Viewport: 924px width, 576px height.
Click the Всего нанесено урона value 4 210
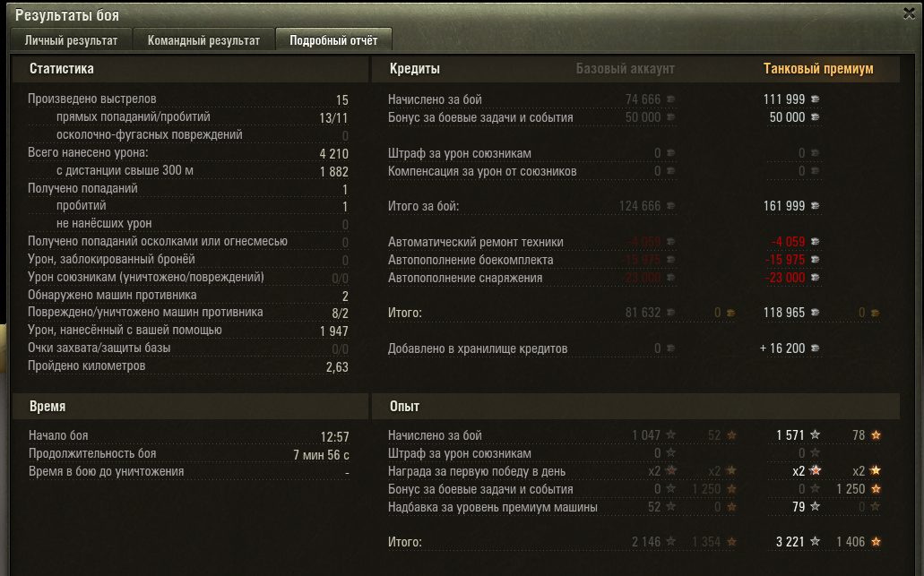(x=333, y=154)
